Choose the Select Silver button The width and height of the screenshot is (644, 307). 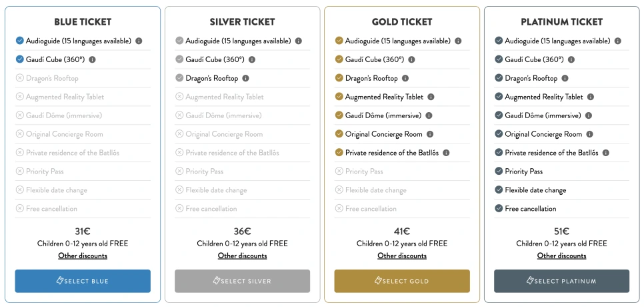point(242,281)
